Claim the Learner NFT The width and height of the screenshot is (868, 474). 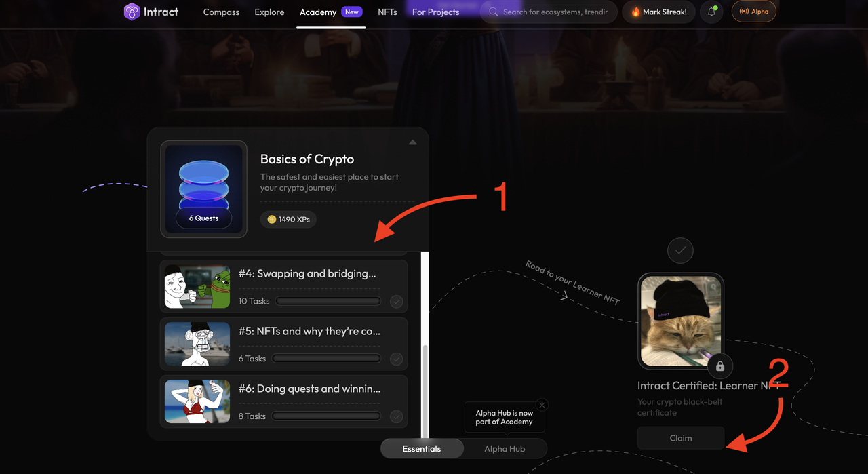click(x=681, y=438)
